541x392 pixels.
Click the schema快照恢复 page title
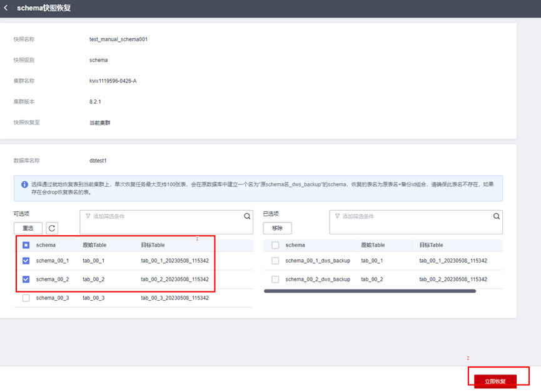(44, 8)
